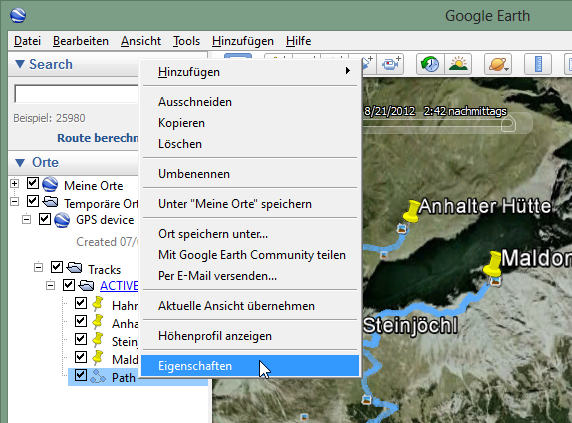
Task: Select the ruler measurement tool
Action: pyautogui.click(x=538, y=64)
